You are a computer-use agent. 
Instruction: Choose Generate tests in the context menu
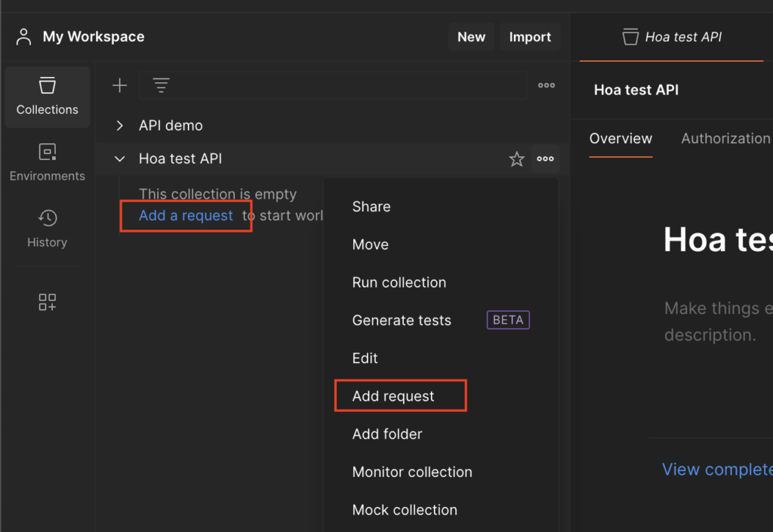point(402,321)
